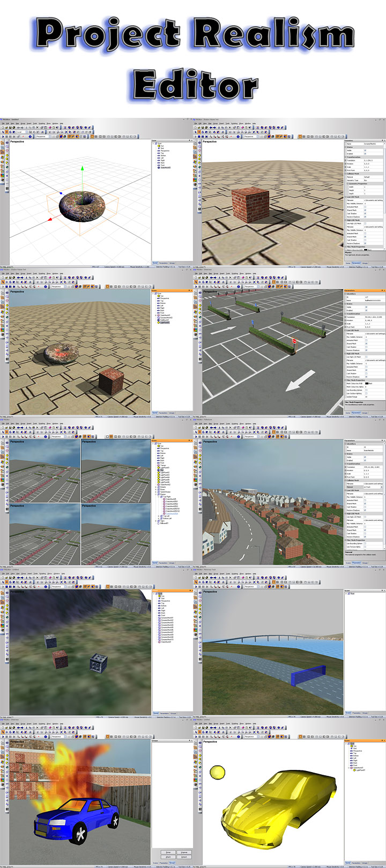
Task: Open Help menu in torus-only screenshot
Action: pos(61,123)
